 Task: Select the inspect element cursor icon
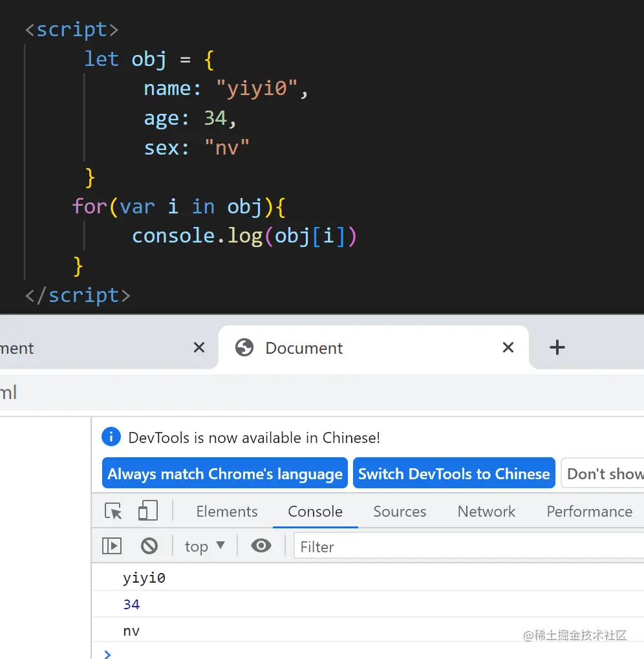tap(113, 511)
